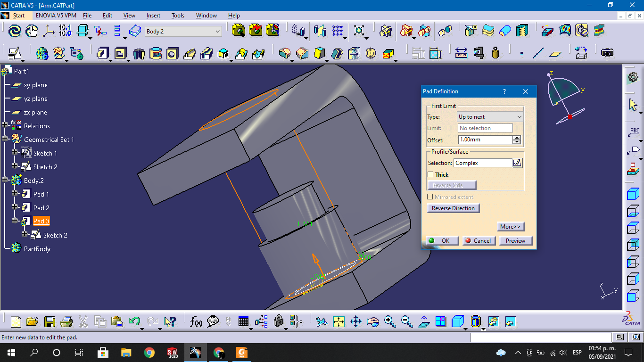The height and width of the screenshot is (362, 644).
Task: Click the Preview button
Action: coord(516,240)
